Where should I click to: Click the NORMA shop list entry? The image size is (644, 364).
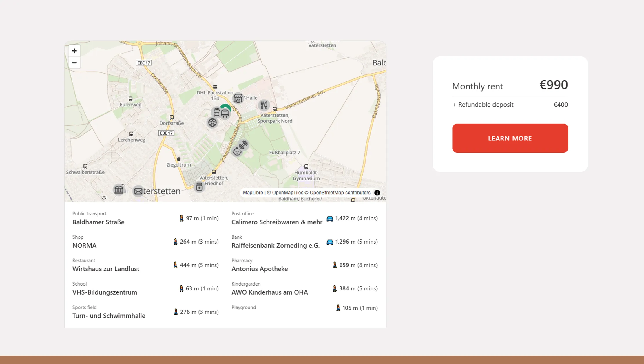tap(84, 245)
